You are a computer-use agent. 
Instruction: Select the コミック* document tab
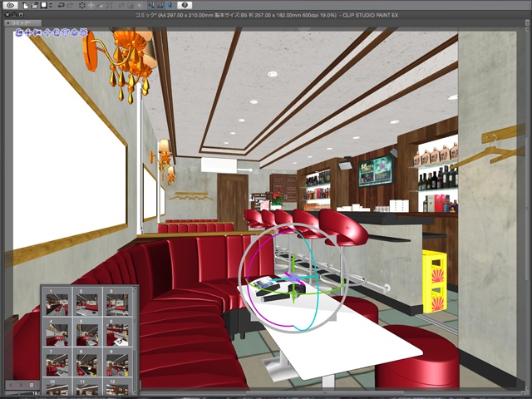pos(22,23)
